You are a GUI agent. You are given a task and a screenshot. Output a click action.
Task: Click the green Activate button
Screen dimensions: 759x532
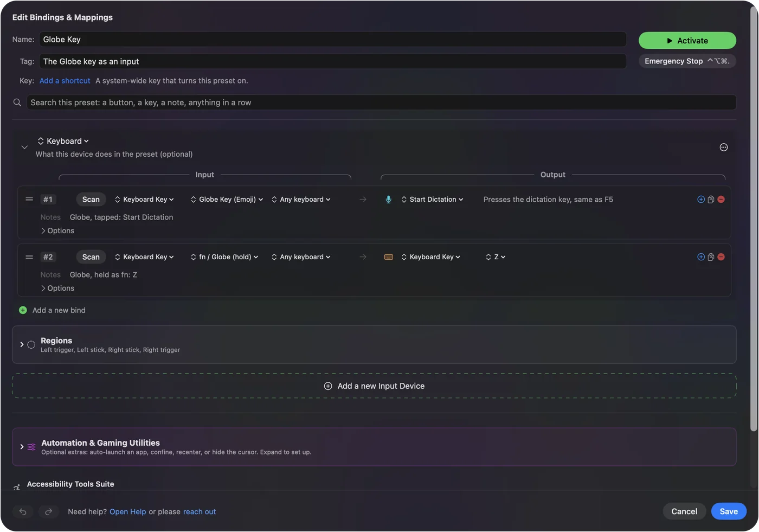coord(687,41)
